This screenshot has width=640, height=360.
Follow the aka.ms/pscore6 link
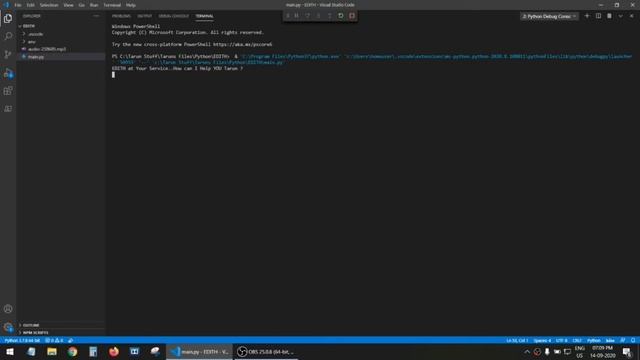point(242,44)
